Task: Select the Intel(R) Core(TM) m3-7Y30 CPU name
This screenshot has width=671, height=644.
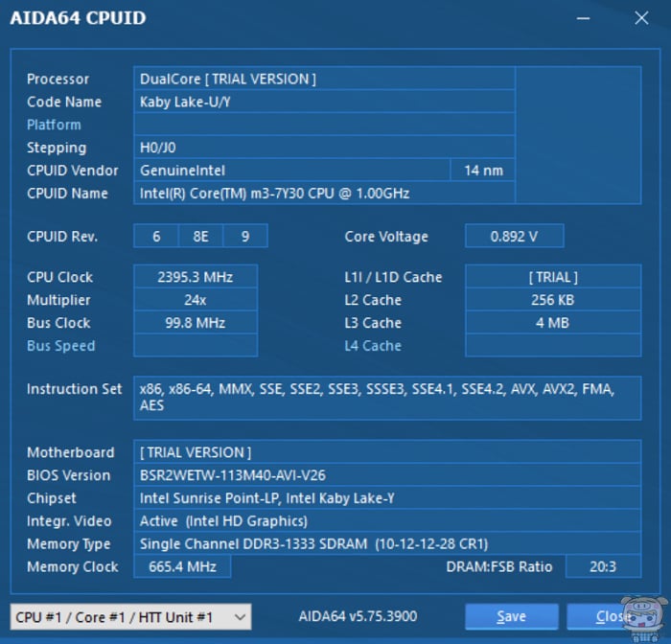Action: [x=324, y=193]
